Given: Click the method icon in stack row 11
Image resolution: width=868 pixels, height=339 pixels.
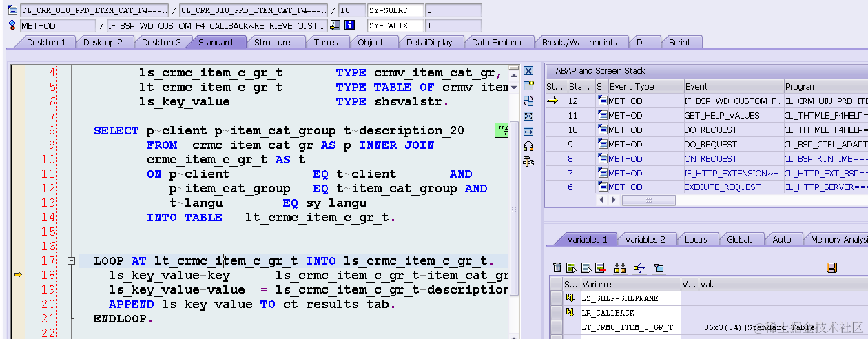Looking at the screenshot, I should pyautogui.click(x=602, y=115).
